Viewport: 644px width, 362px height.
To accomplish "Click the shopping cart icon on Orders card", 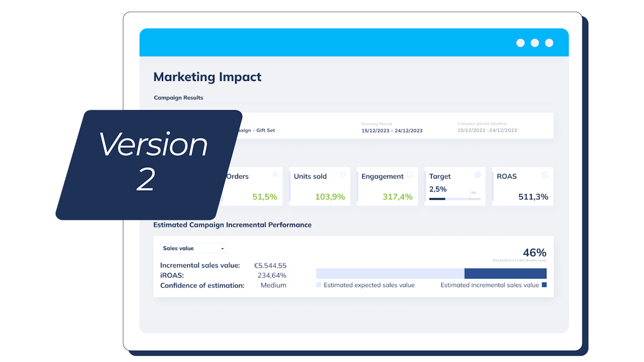I will tap(275, 175).
